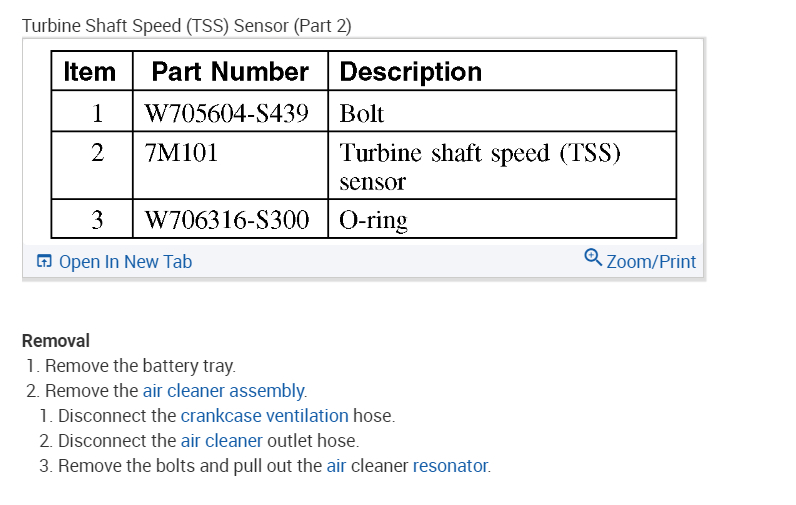Click the Zoom/Print magnifier icon
The width and height of the screenshot is (796, 505).
click(593, 258)
